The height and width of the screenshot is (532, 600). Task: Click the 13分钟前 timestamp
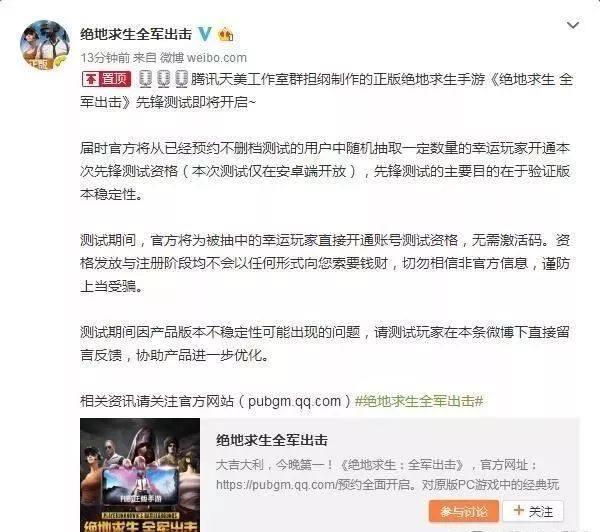(105, 58)
